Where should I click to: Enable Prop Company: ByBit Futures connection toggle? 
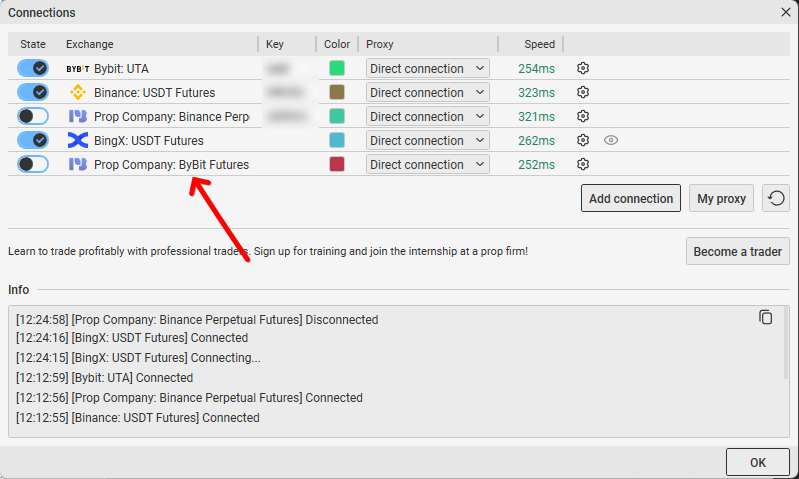(x=33, y=164)
